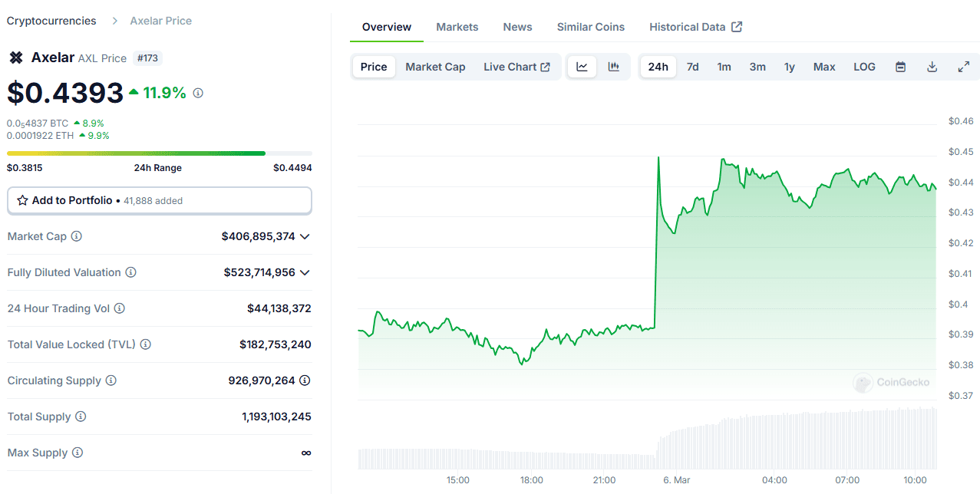Click the star icon in Add to Portfolio
The height and width of the screenshot is (494, 980).
pos(22,200)
